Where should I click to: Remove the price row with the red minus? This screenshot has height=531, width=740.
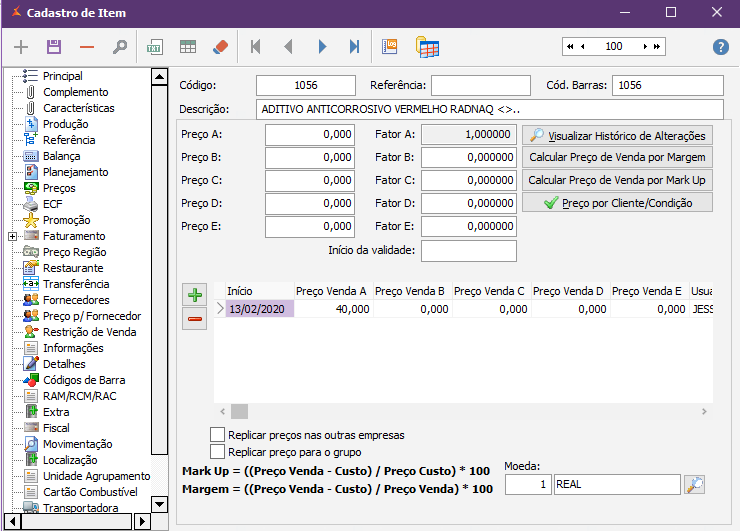point(194,319)
